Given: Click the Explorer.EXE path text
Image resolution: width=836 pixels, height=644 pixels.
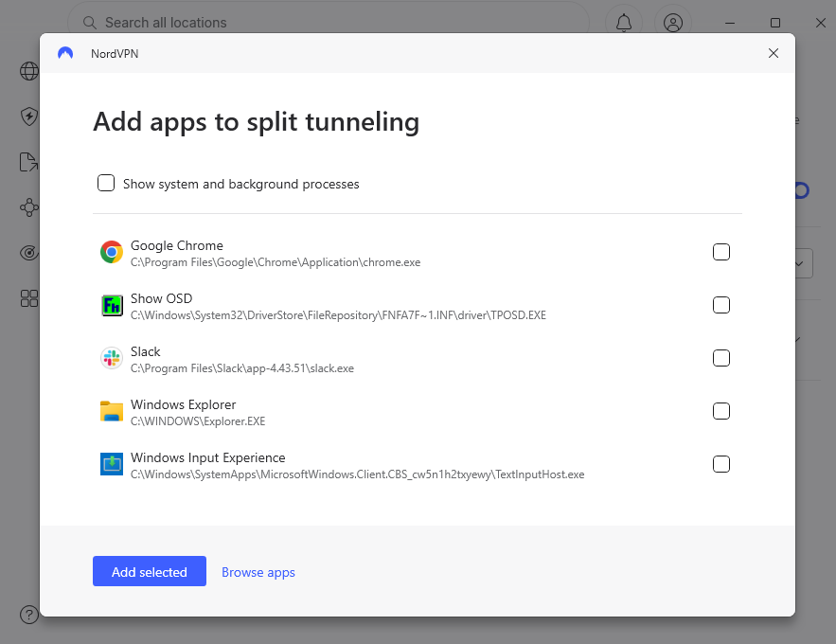Looking at the screenshot, I should [x=198, y=421].
